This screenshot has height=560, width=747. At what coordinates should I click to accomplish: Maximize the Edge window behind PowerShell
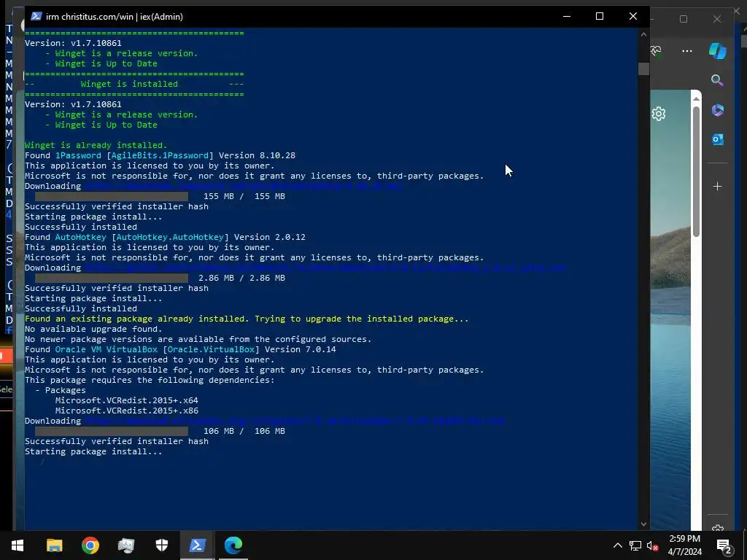(684, 19)
